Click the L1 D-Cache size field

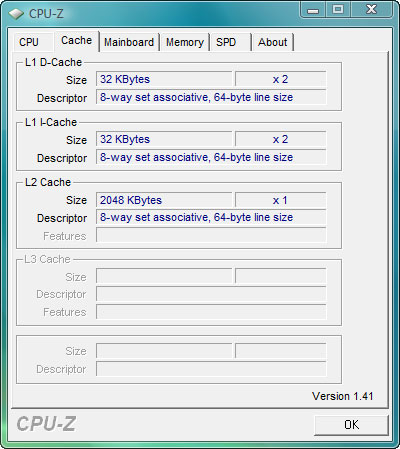click(x=164, y=79)
